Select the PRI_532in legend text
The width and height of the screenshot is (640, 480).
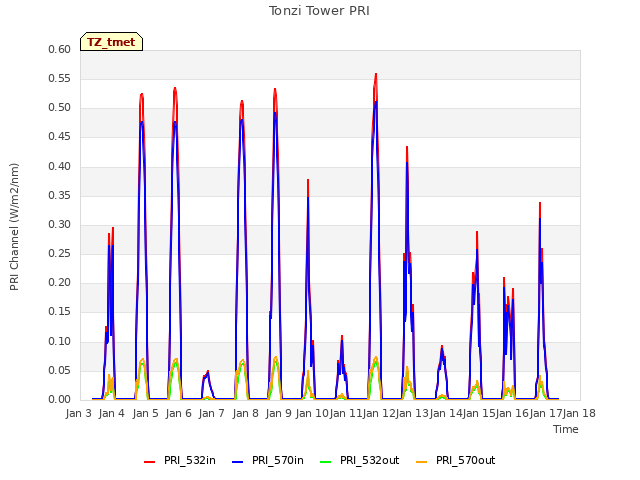pyautogui.click(x=190, y=461)
